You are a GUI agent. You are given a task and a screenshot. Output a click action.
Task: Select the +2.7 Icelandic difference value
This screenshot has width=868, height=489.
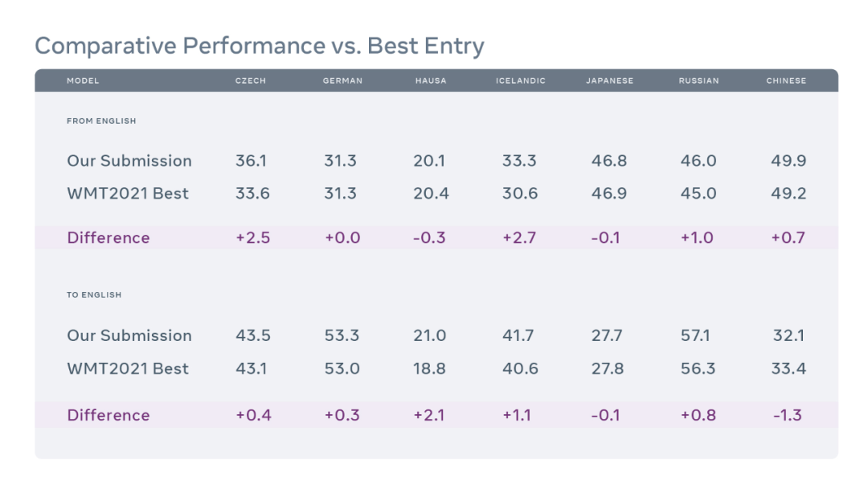[x=519, y=238]
